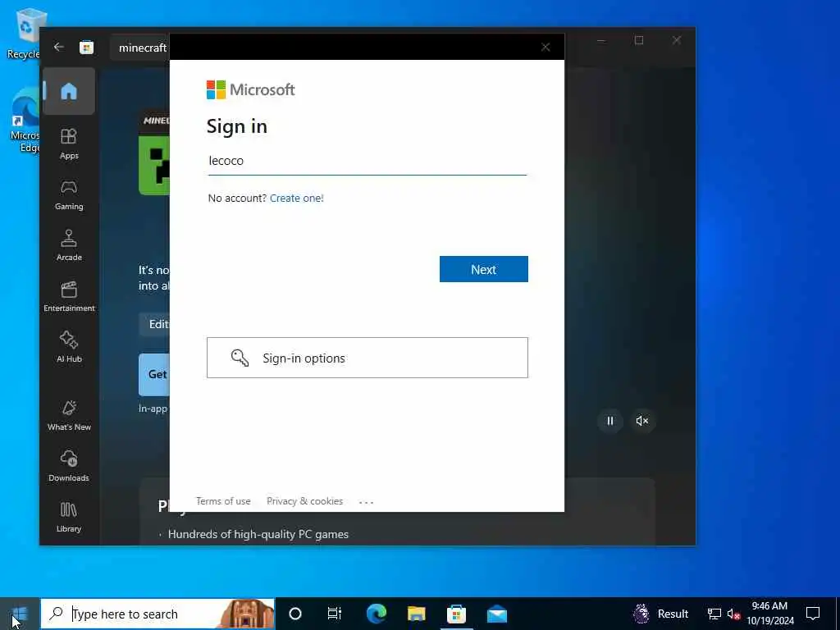The height and width of the screenshot is (630, 840).
Task: Show more options via ellipsis in dialog footer
Action: click(x=366, y=502)
